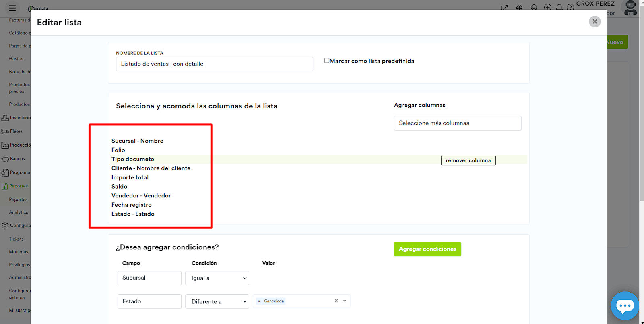
Task: Expand the Igual a condition dropdown
Action: [x=217, y=278]
